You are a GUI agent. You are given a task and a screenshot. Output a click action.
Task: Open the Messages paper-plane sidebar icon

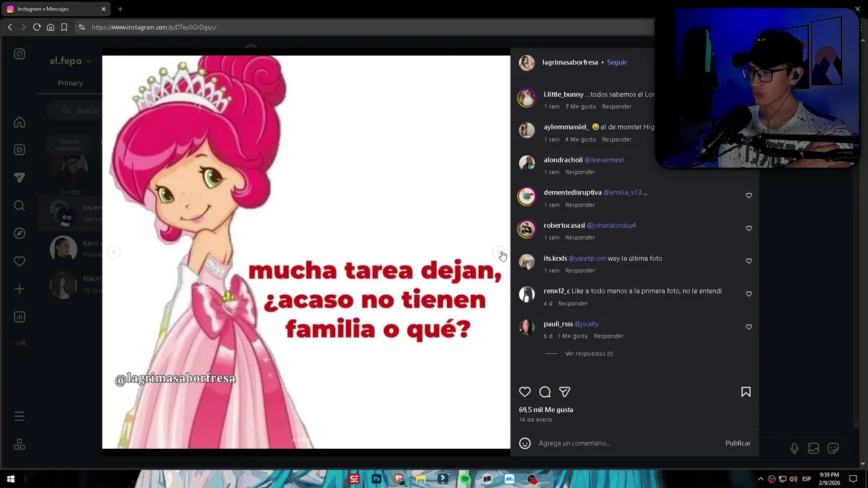coord(20,178)
